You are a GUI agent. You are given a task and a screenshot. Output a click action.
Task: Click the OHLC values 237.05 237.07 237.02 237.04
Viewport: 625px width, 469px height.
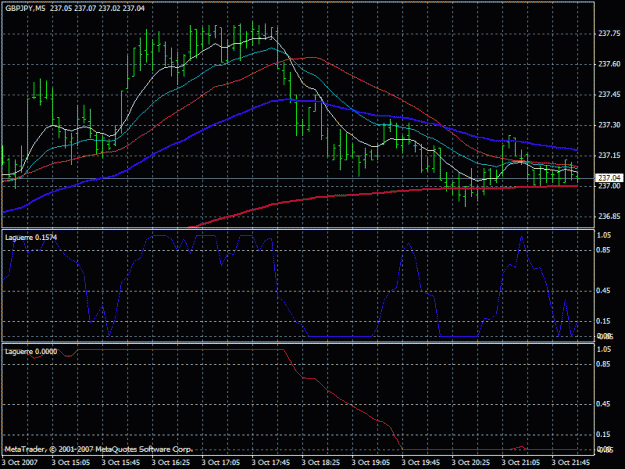pyautogui.click(x=97, y=8)
